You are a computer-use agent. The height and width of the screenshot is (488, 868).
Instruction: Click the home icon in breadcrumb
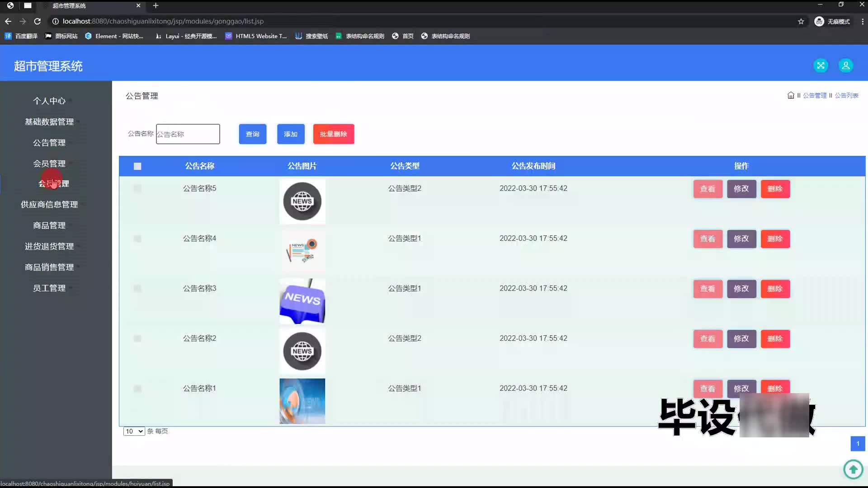coord(791,95)
